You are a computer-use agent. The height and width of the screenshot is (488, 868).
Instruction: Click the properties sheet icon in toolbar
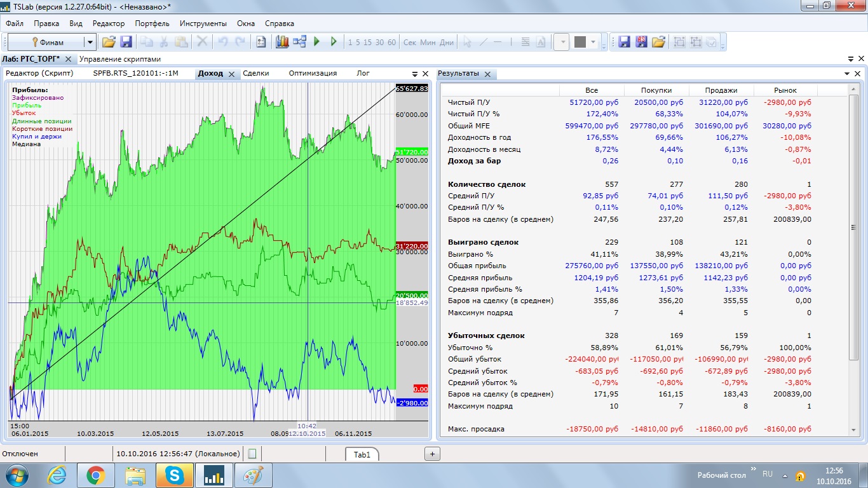[261, 42]
